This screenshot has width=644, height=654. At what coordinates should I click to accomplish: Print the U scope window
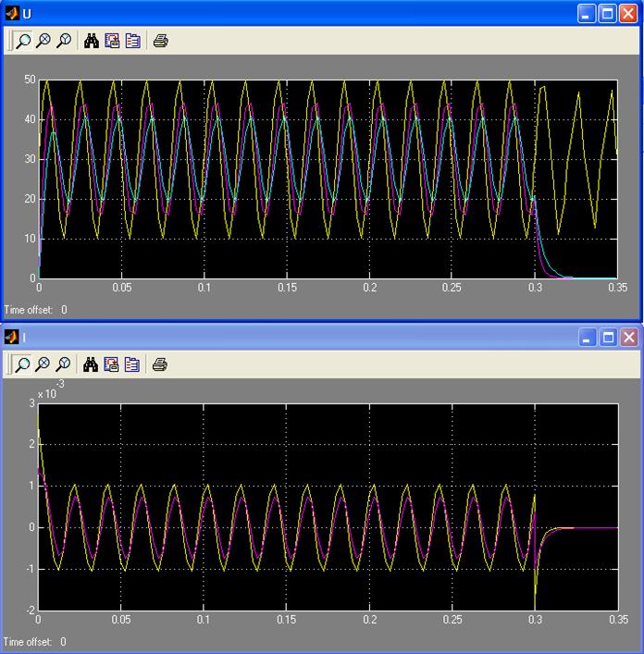161,41
